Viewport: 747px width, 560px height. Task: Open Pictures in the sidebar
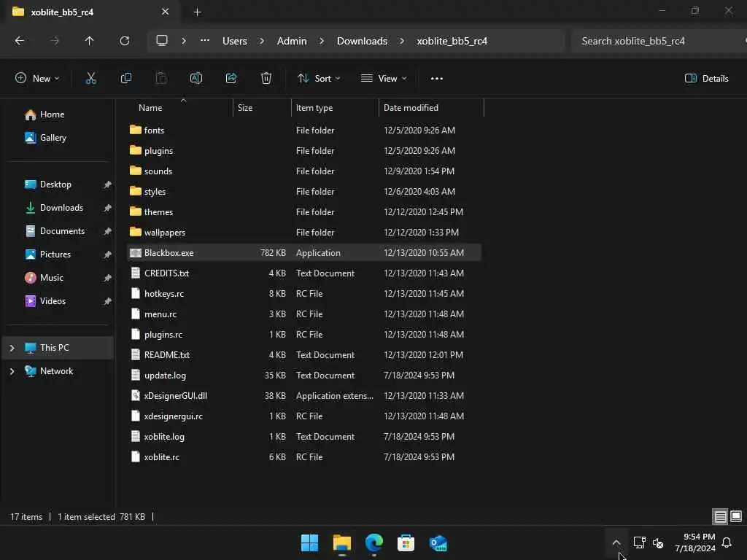(x=55, y=254)
